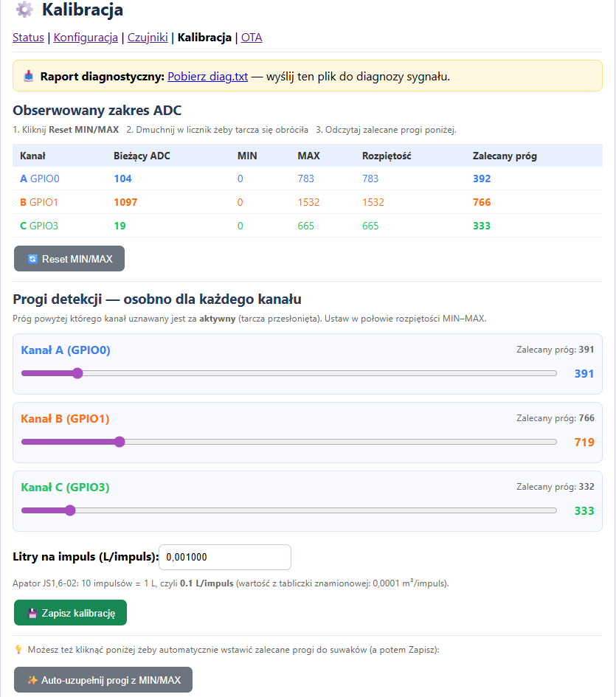Click the refresh icon in Reset MIN/MAX
The image size is (616, 697).
click(x=32, y=259)
